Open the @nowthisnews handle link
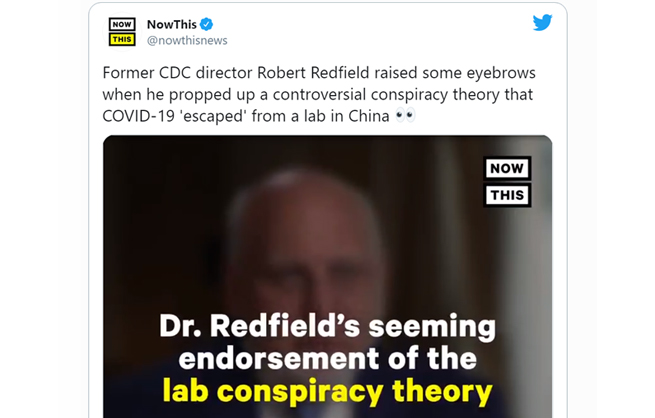 (187, 41)
